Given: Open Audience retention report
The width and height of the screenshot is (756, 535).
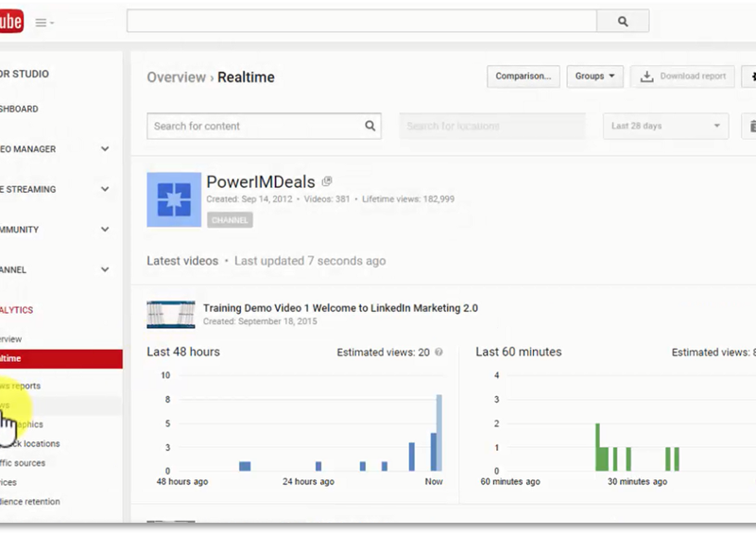Looking at the screenshot, I should tap(30, 502).
